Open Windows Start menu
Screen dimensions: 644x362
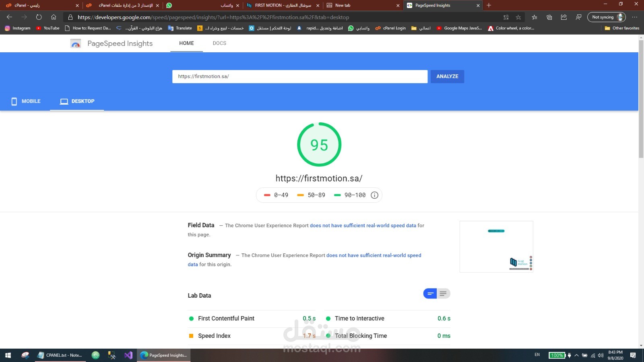[x=8, y=355]
